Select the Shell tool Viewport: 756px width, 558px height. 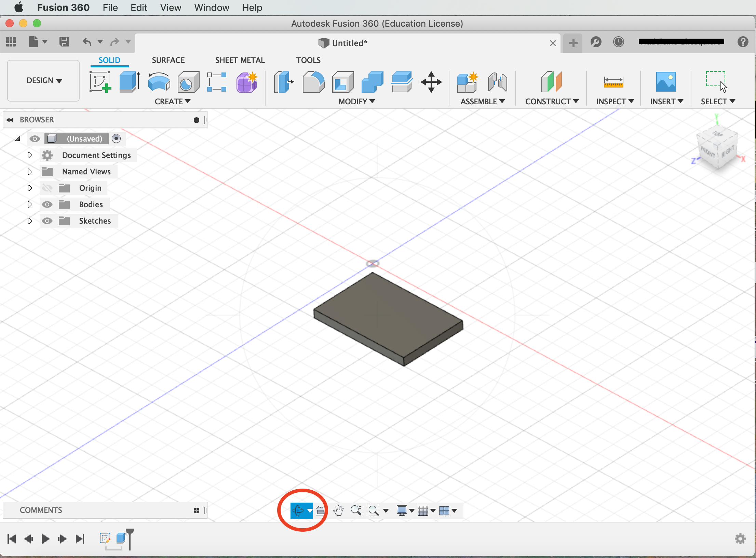click(343, 82)
